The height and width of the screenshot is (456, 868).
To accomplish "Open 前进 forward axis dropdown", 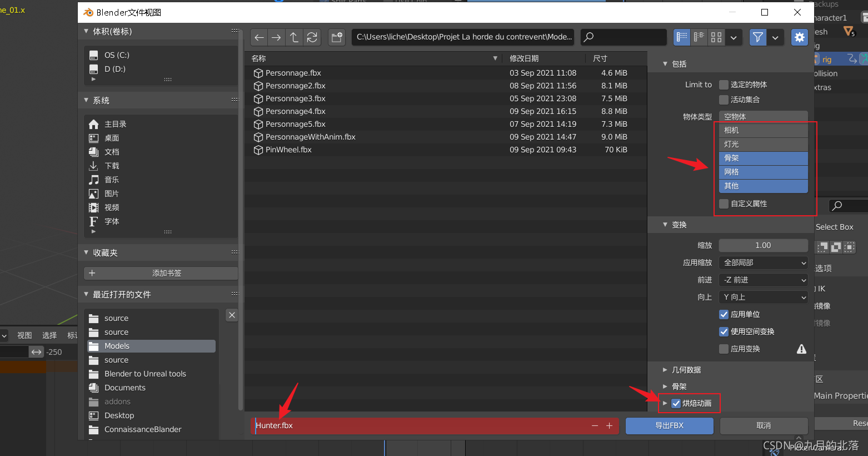I will tap(764, 280).
